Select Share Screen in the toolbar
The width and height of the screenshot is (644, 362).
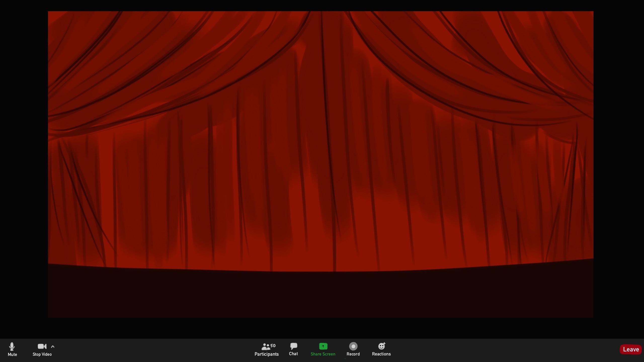323,349
